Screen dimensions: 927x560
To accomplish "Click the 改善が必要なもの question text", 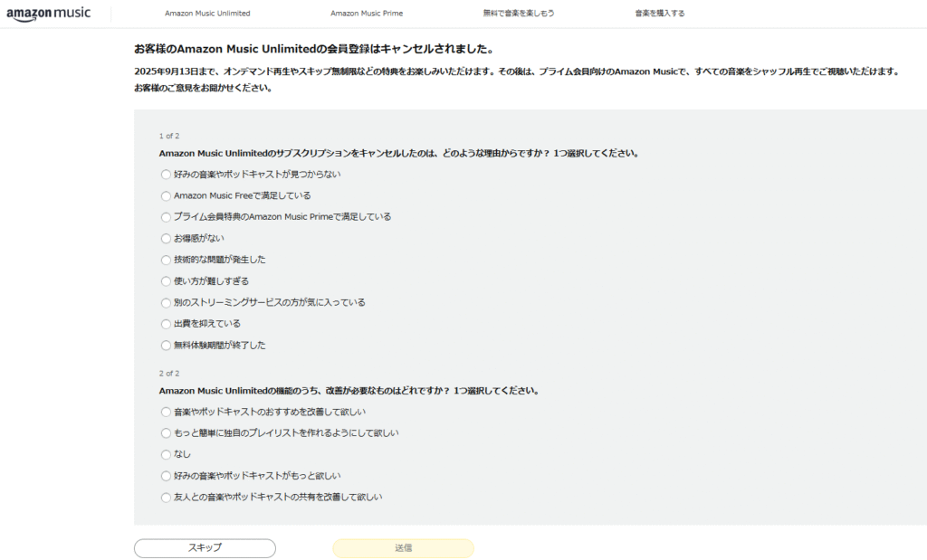I will click(x=349, y=391).
